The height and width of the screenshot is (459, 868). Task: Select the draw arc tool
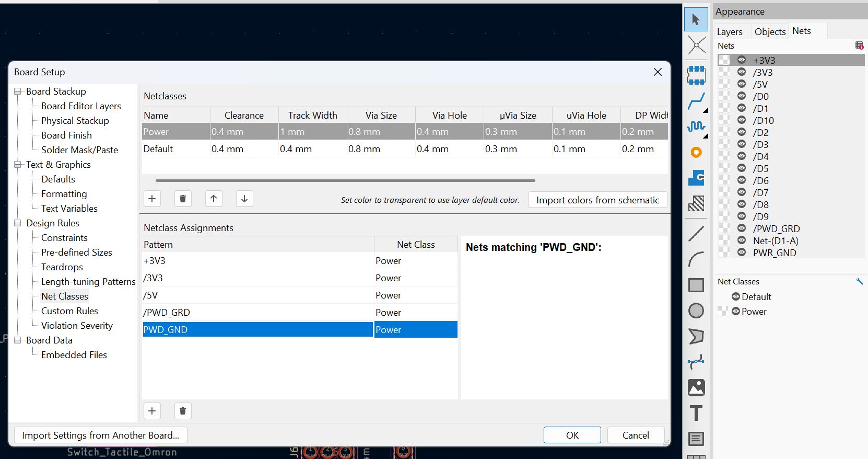(x=696, y=259)
